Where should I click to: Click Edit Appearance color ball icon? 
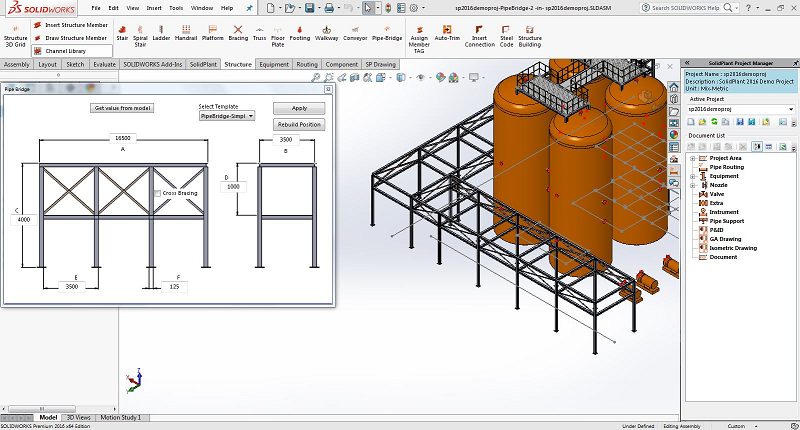440,78
